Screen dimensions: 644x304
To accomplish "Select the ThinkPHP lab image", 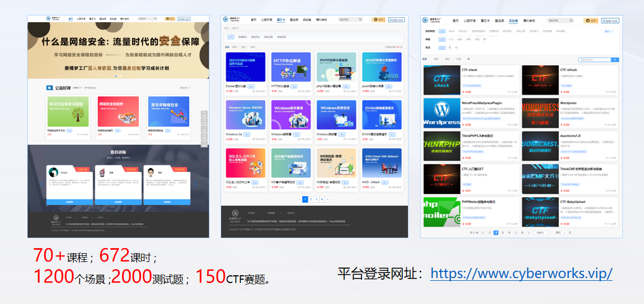I will [442, 146].
